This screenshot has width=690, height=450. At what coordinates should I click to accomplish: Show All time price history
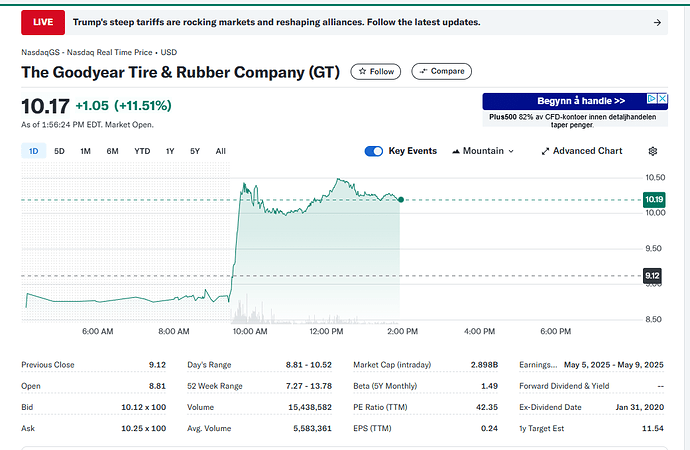tap(220, 151)
